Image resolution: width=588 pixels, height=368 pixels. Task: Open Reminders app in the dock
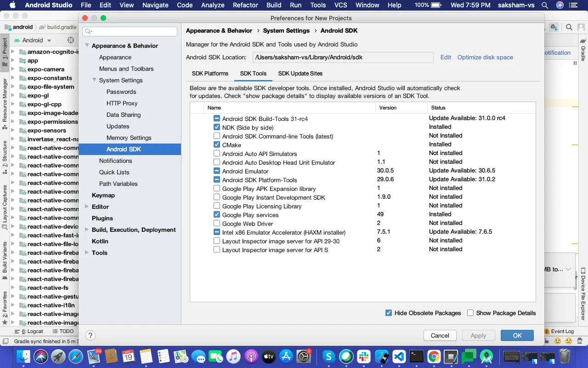coord(163,356)
